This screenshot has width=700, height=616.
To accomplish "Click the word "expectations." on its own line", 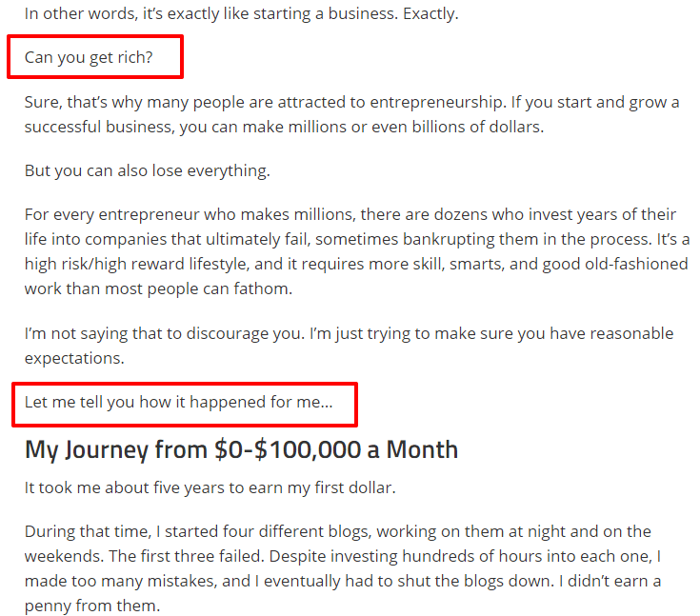I will [x=74, y=358].
